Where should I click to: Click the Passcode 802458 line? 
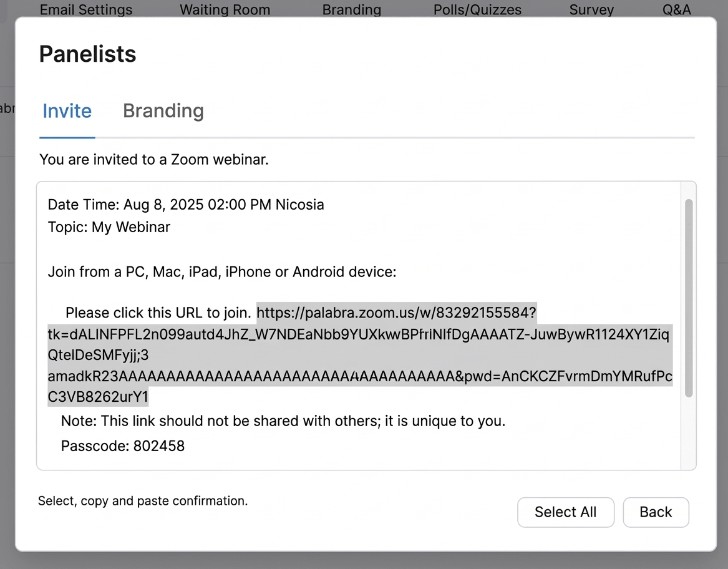pyautogui.click(x=122, y=445)
